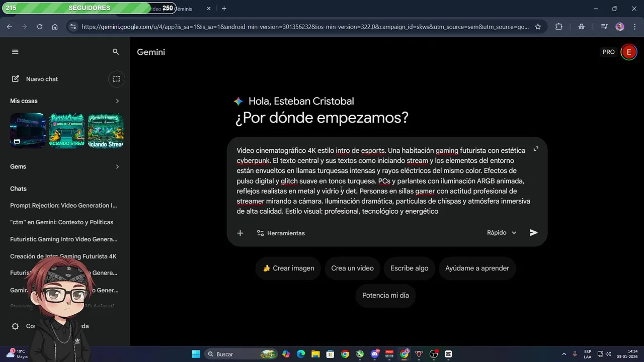This screenshot has width=644, height=362.
Task: Reload the current page
Action: pyautogui.click(x=40, y=27)
